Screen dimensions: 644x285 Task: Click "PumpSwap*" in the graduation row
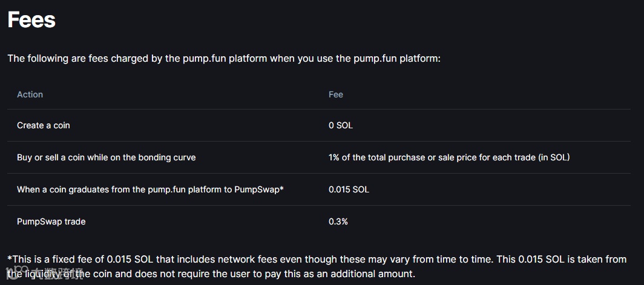(x=263, y=189)
